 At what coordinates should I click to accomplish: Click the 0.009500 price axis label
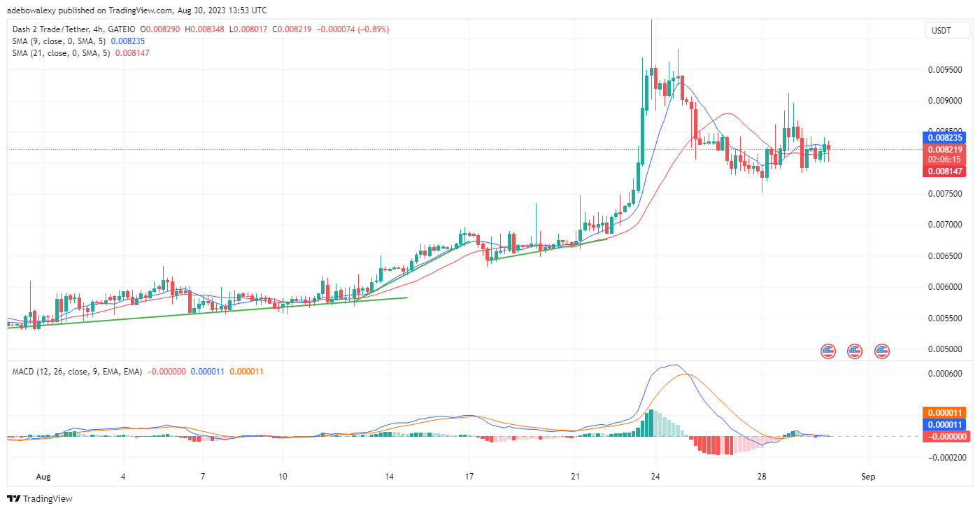pos(945,70)
